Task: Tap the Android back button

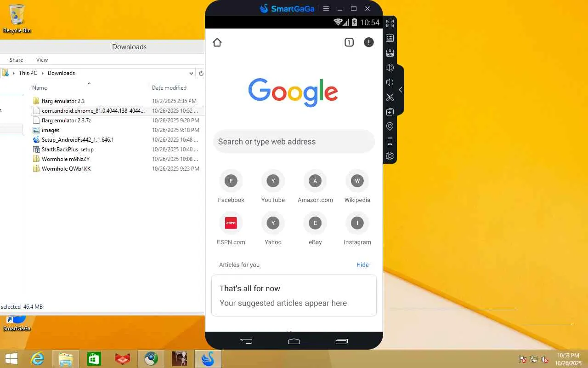Action: pyautogui.click(x=246, y=341)
